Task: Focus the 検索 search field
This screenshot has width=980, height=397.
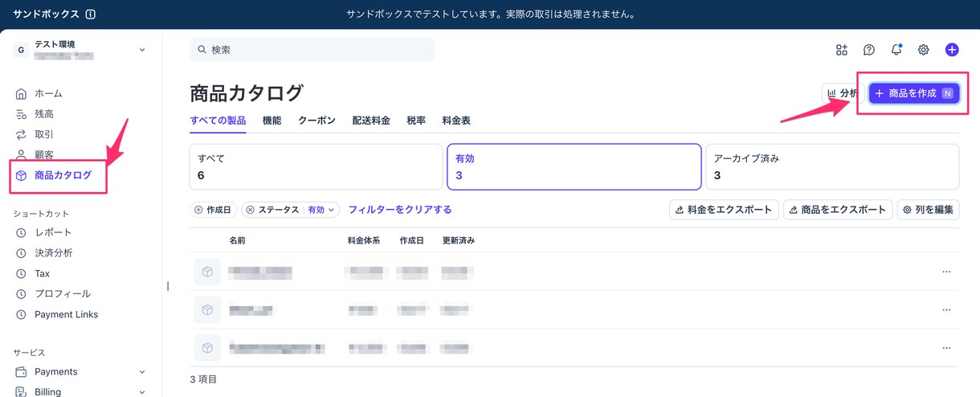Action: (312, 50)
